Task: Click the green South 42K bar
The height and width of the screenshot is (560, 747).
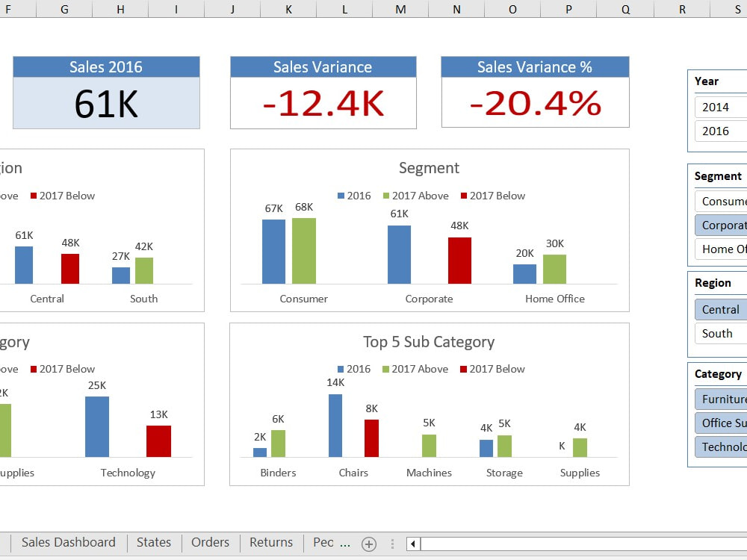Action: click(x=144, y=270)
